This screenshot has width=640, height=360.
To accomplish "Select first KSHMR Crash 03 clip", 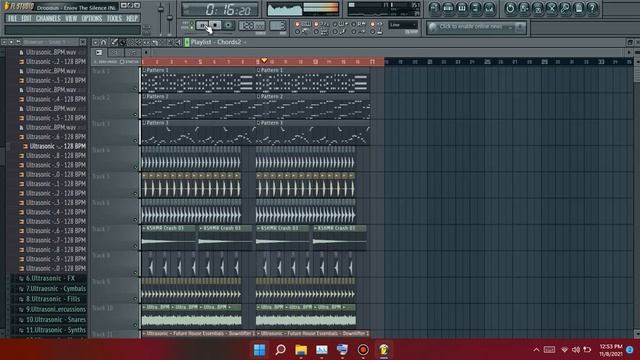I will click(x=169, y=238).
